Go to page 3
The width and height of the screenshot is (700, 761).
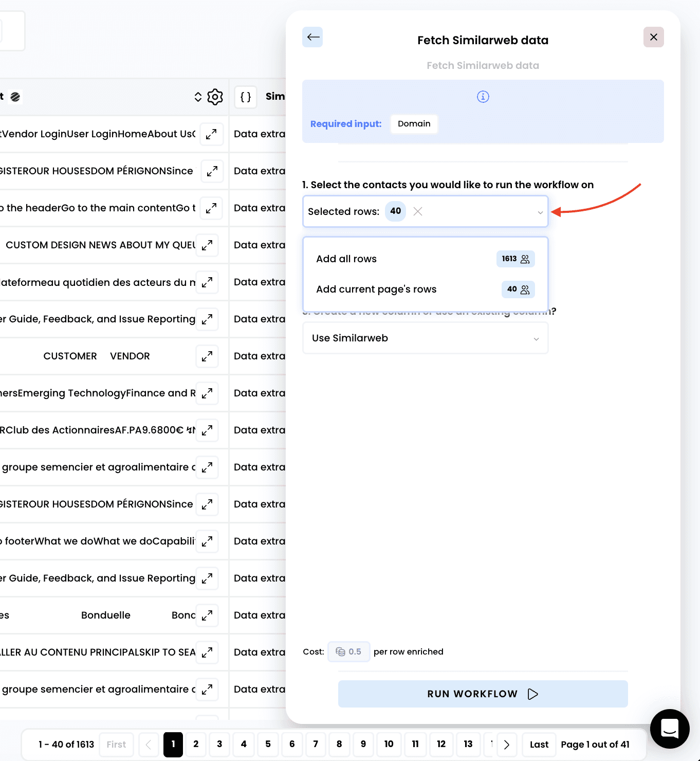[x=219, y=744]
